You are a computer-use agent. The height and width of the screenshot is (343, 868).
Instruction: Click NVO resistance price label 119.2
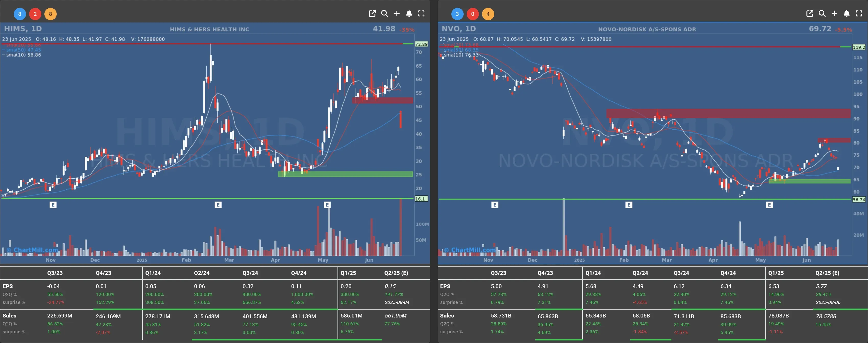[x=859, y=47]
